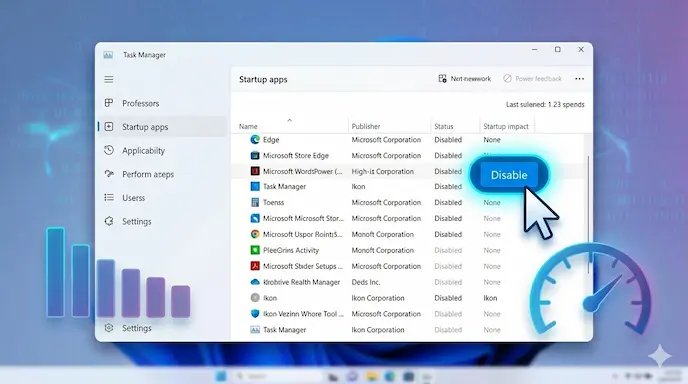Click the Deds Inc. publisher cell
The image size is (688, 384).
pos(366,282)
